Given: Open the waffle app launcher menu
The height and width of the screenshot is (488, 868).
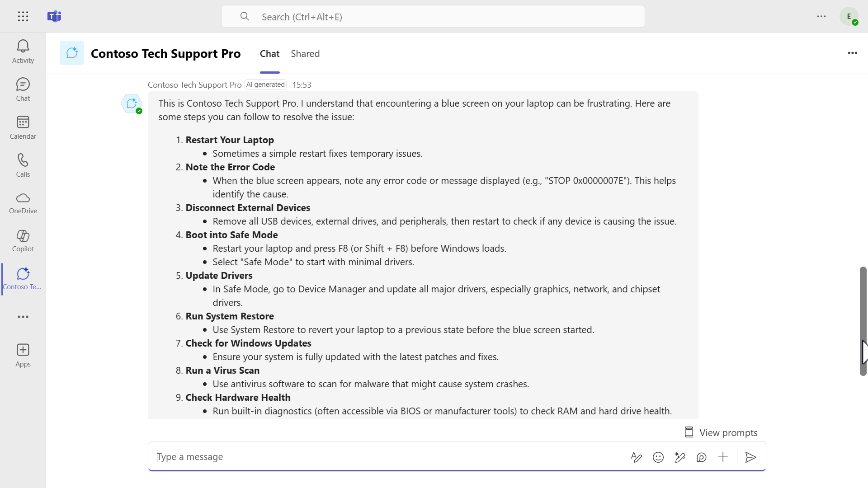Looking at the screenshot, I should 23,16.
